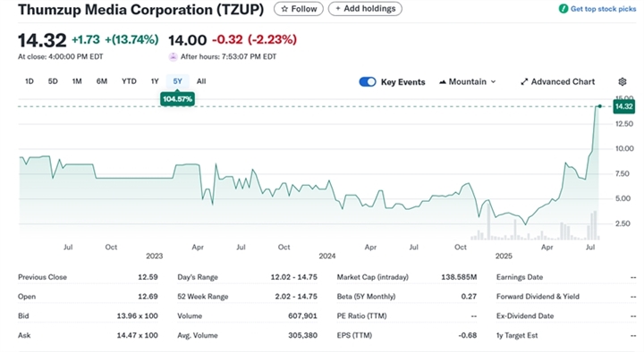Click the Add holdings button
Image resolution: width=644 pixels, height=352 pixels.
point(365,9)
